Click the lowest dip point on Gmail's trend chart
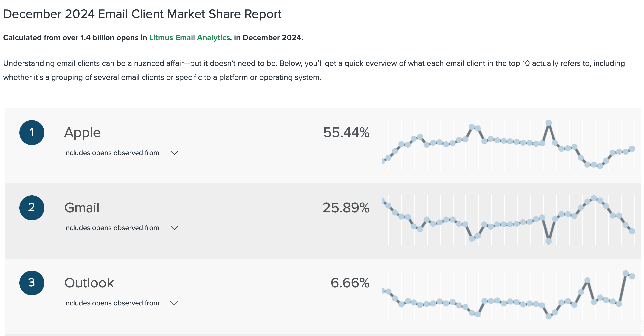 [x=549, y=241]
